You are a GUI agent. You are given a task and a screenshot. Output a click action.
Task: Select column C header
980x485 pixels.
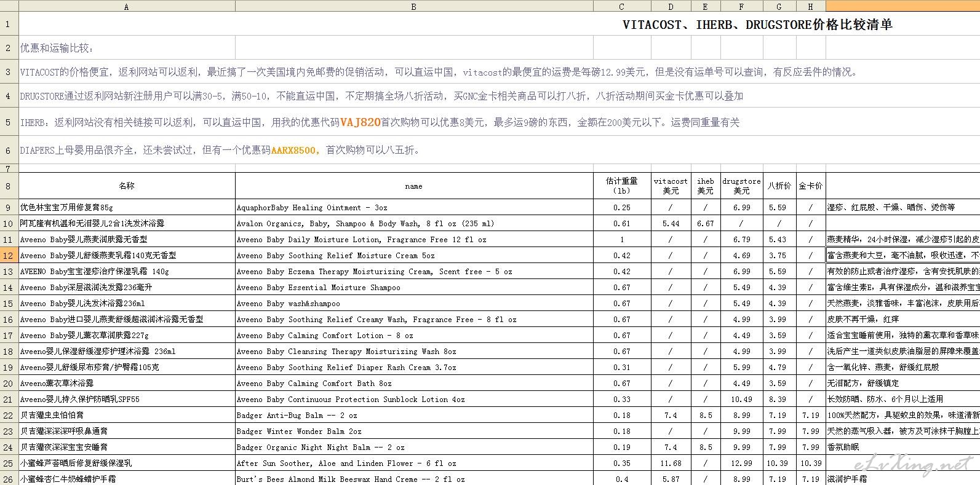621,6
